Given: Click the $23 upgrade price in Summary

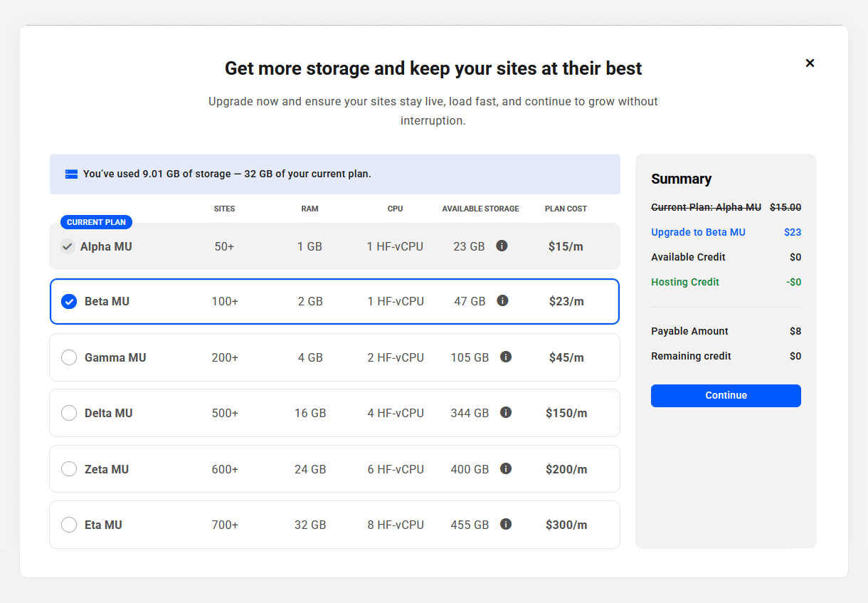Looking at the screenshot, I should (793, 232).
